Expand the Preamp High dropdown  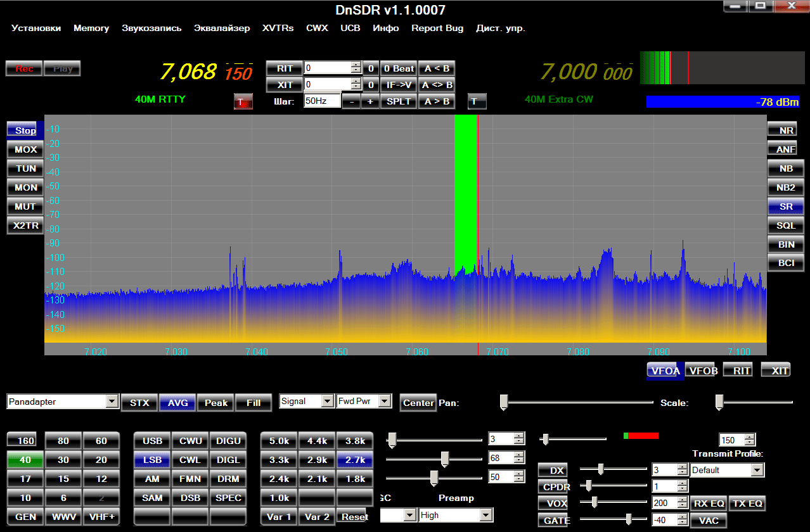click(486, 516)
